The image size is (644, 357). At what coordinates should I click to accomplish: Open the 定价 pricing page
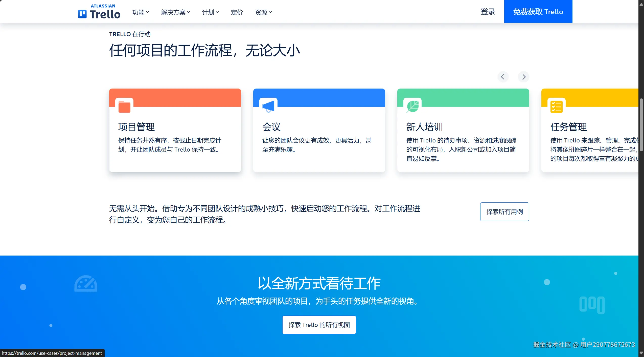coord(237,12)
